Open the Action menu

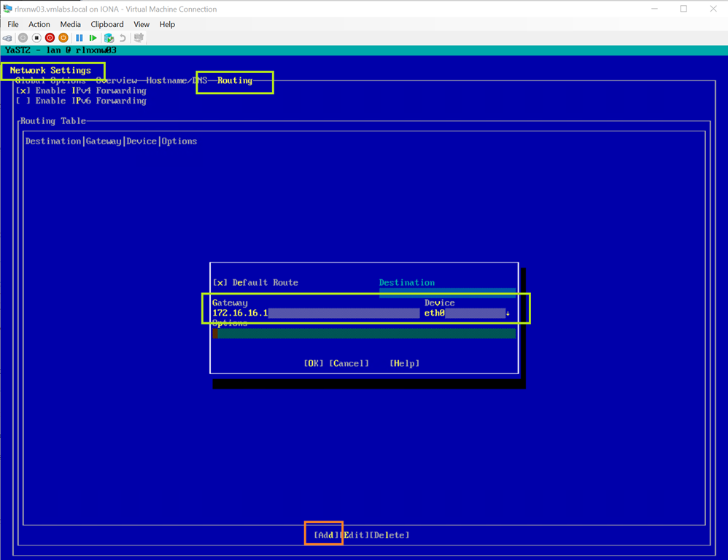39,24
